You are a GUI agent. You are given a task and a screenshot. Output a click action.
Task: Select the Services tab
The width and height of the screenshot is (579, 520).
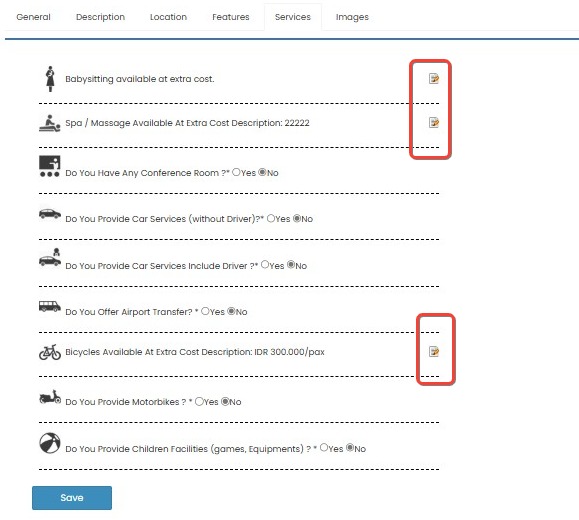(x=293, y=17)
